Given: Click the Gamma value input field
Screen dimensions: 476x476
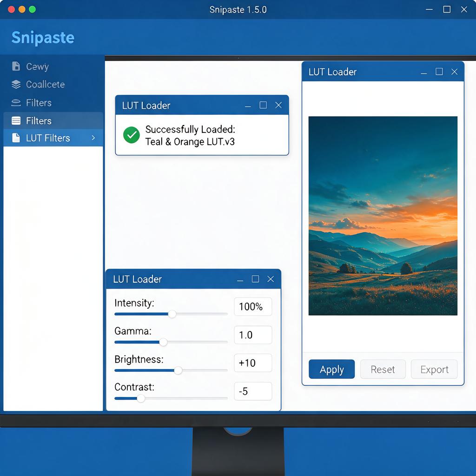Looking at the screenshot, I should [x=253, y=335].
